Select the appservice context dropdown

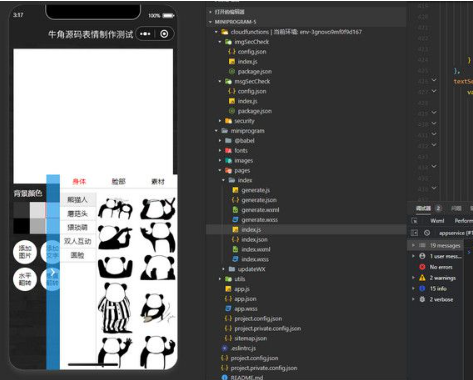(455, 233)
